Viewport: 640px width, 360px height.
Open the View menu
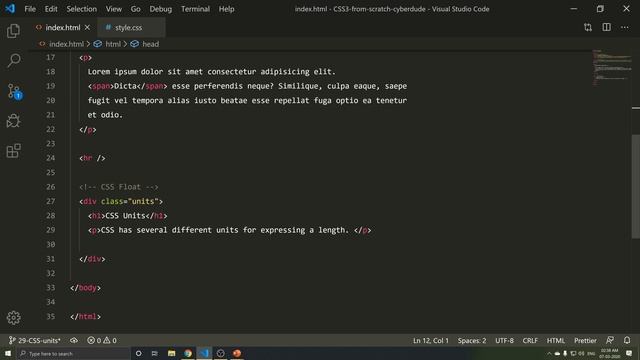113,9
